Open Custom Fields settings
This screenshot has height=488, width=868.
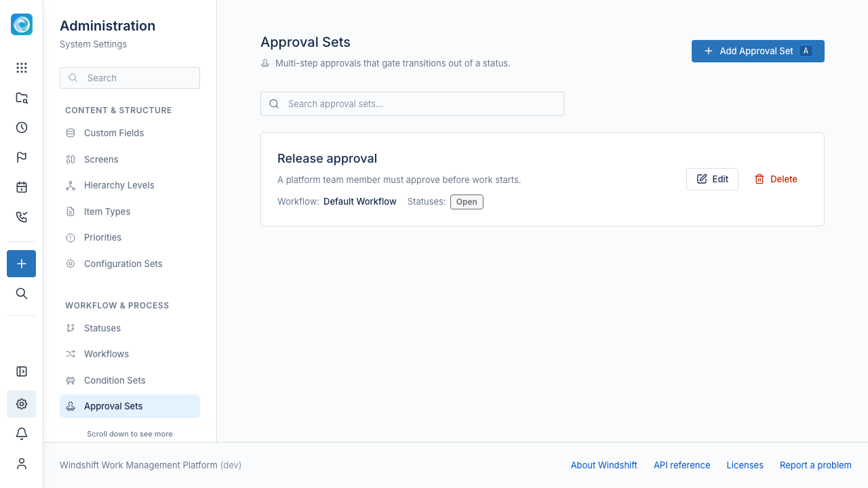[130, 133]
